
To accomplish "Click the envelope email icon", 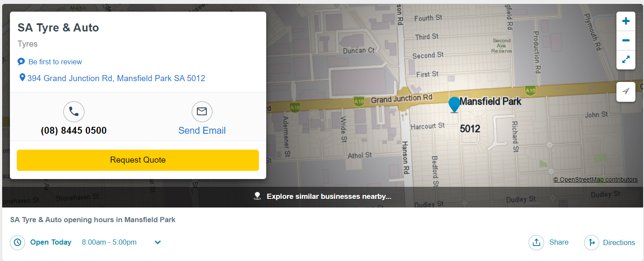I will (202, 112).
